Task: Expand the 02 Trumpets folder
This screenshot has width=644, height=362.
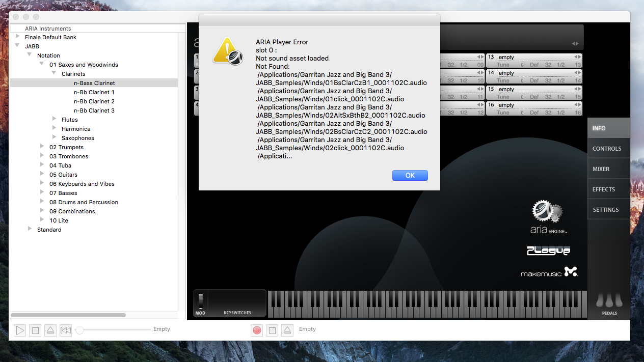Action: (x=42, y=147)
